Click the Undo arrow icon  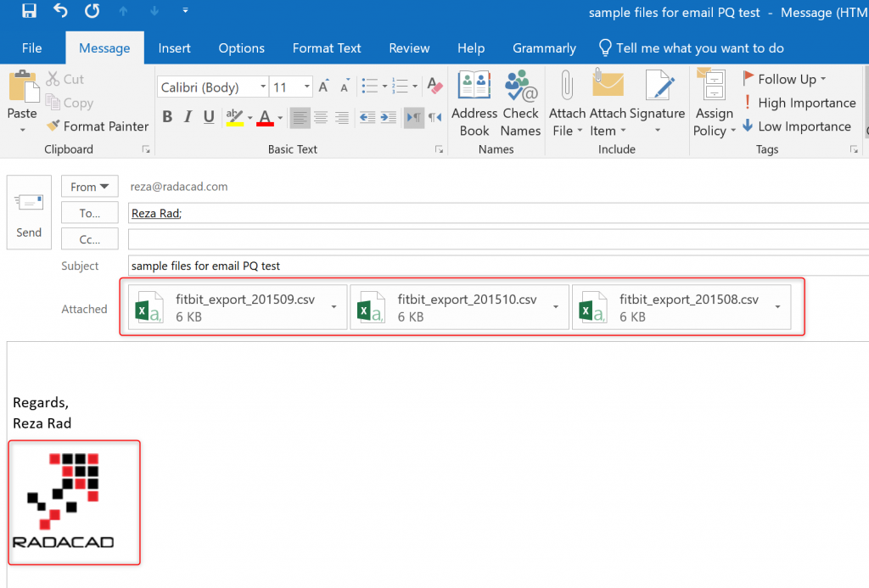60,11
